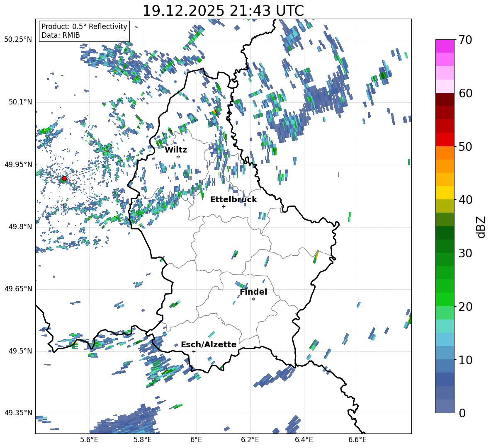
Task: Click the '50.1°N' latitude label
Action: (x=20, y=102)
